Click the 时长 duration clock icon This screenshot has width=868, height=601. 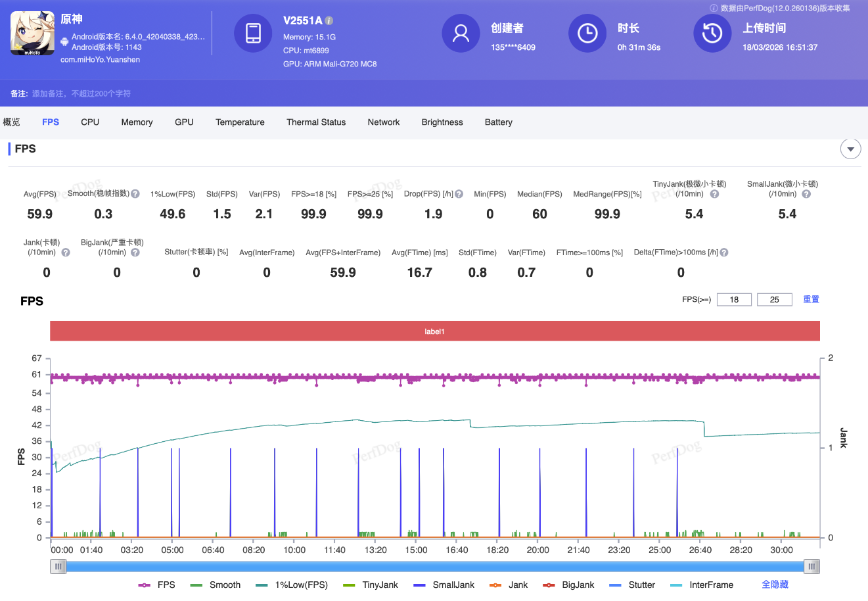tap(587, 33)
